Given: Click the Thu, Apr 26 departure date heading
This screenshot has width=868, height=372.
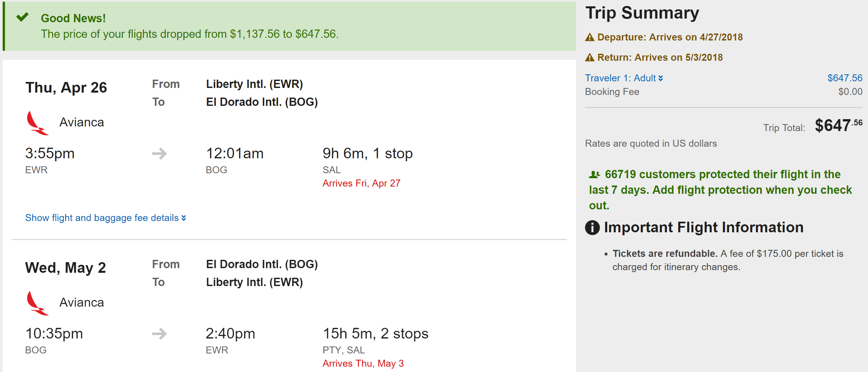Looking at the screenshot, I should tap(66, 88).
